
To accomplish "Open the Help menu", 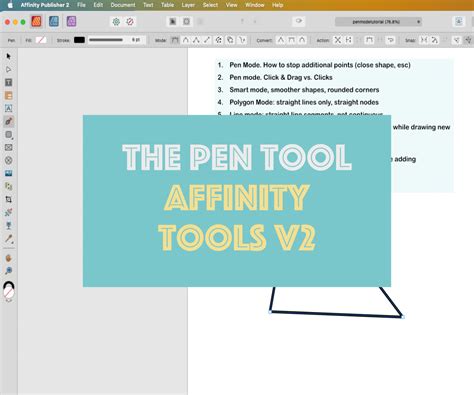I will (277, 5).
